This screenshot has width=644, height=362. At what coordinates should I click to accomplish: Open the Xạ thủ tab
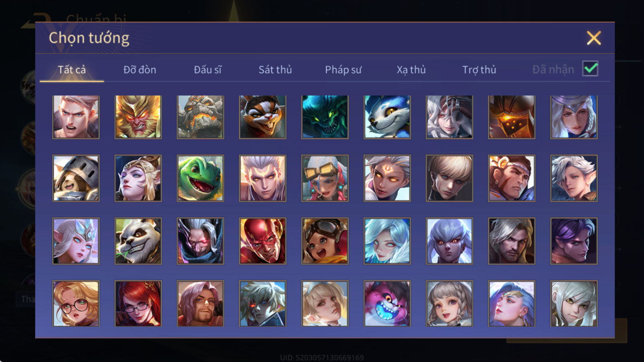tap(411, 70)
